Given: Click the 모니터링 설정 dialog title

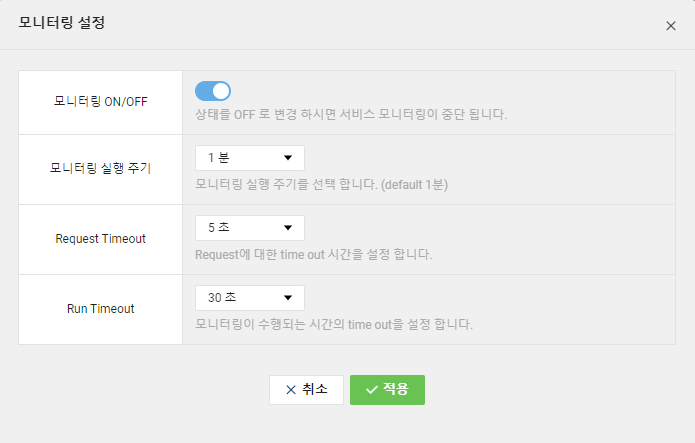Looking at the screenshot, I should [62, 23].
